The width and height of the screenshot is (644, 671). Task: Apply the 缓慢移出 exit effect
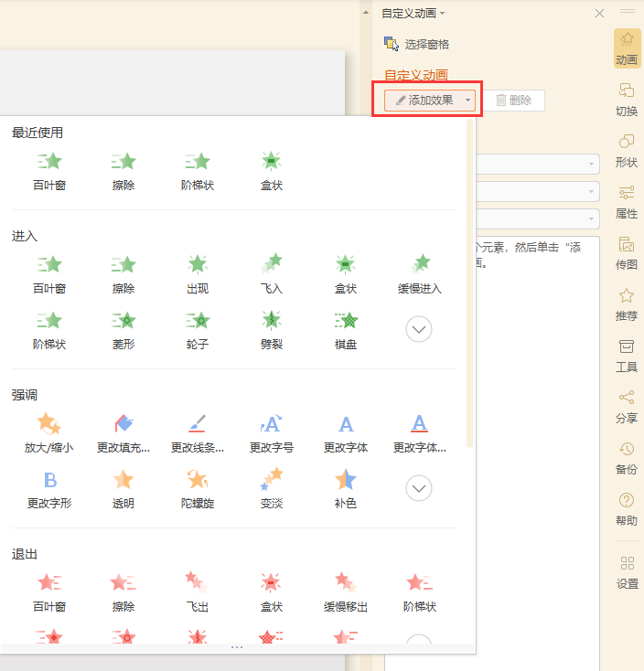[x=346, y=592]
